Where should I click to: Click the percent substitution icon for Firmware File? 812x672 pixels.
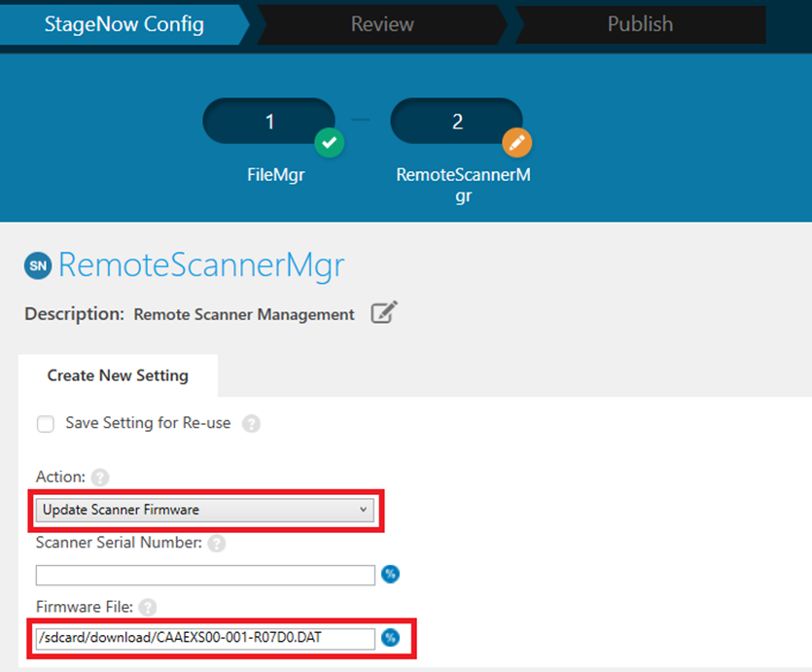click(x=390, y=638)
